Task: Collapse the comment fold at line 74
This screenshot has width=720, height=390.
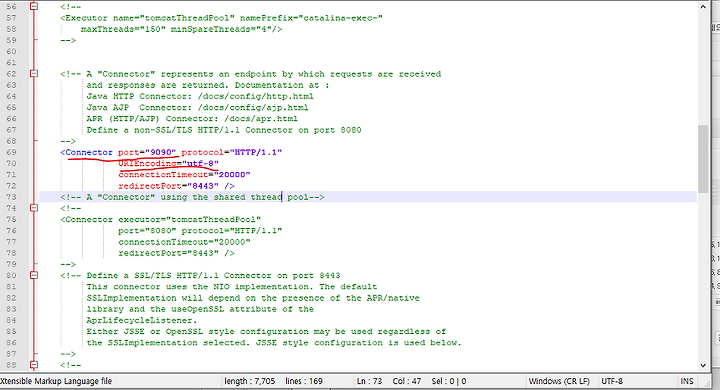Action: click(34, 208)
